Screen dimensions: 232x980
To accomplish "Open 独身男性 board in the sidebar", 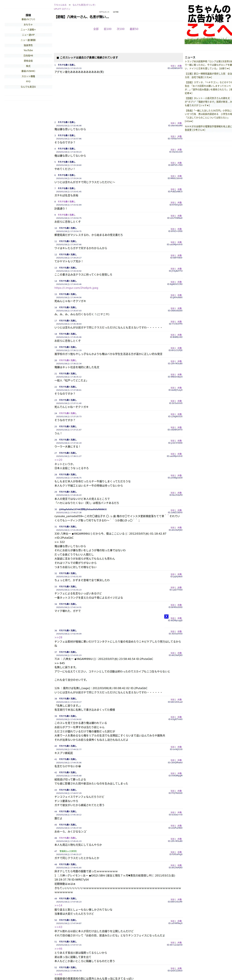I will (28, 45).
